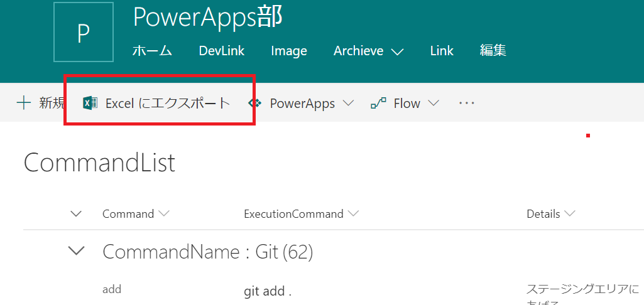Click the 'add' command cell
The image size is (644, 305).
click(x=112, y=289)
